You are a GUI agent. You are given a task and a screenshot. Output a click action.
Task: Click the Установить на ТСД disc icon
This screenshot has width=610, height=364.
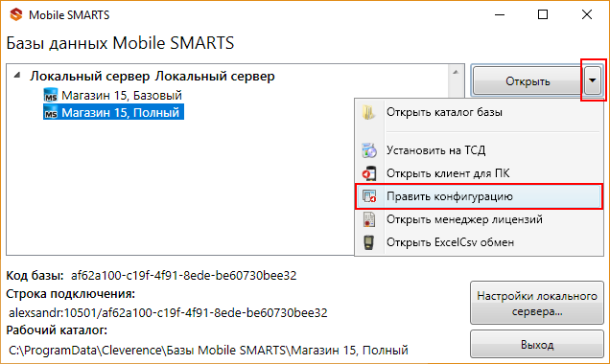[x=369, y=150]
